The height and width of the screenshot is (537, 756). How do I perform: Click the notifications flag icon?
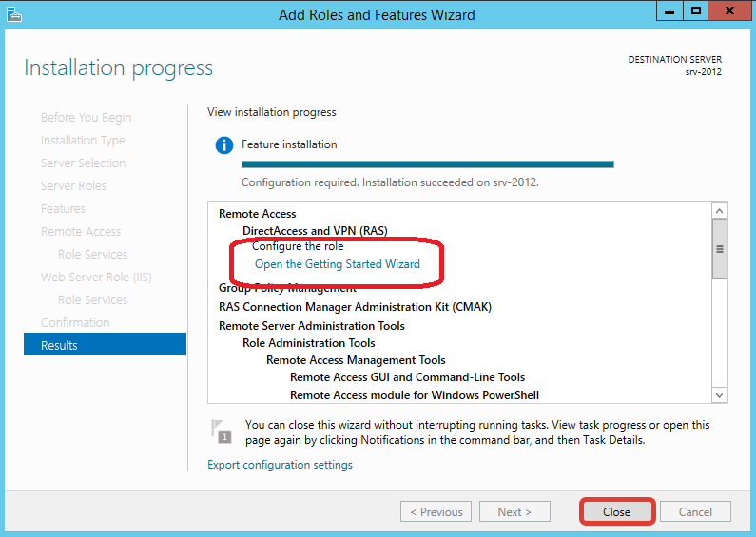[221, 432]
